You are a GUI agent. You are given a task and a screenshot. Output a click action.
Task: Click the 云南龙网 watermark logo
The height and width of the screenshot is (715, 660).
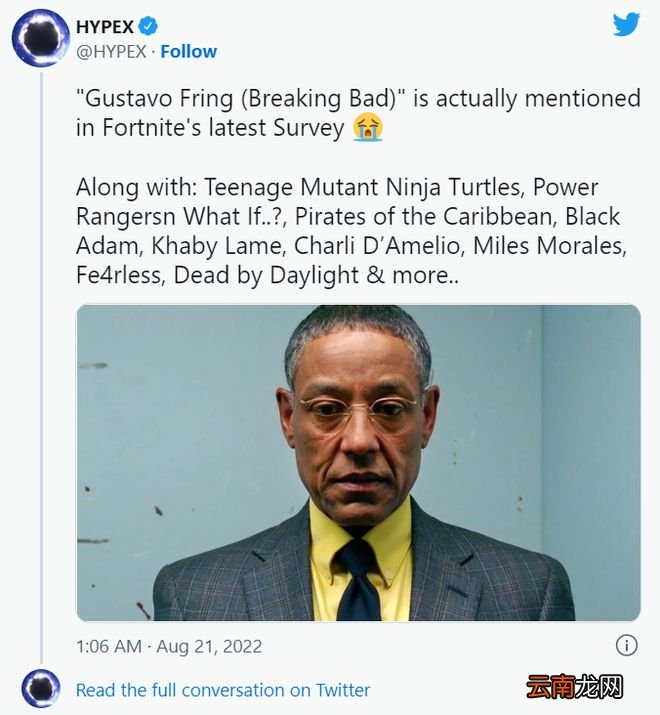point(575,687)
